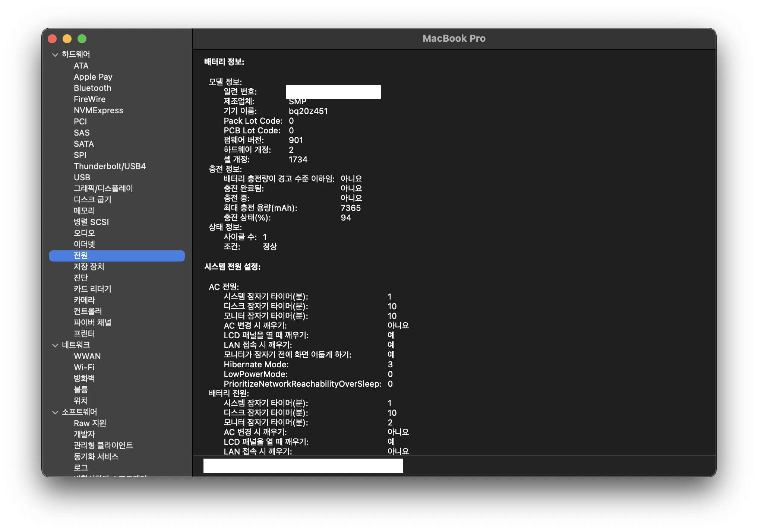This screenshot has height=532, width=758.
Task: Click the 조건 value 정상
Action: (x=270, y=247)
